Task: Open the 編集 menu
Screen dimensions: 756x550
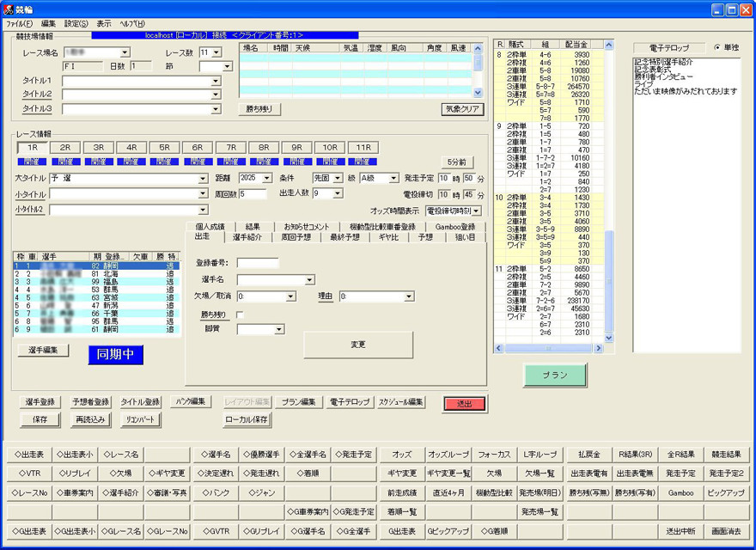Action: pos(48,24)
